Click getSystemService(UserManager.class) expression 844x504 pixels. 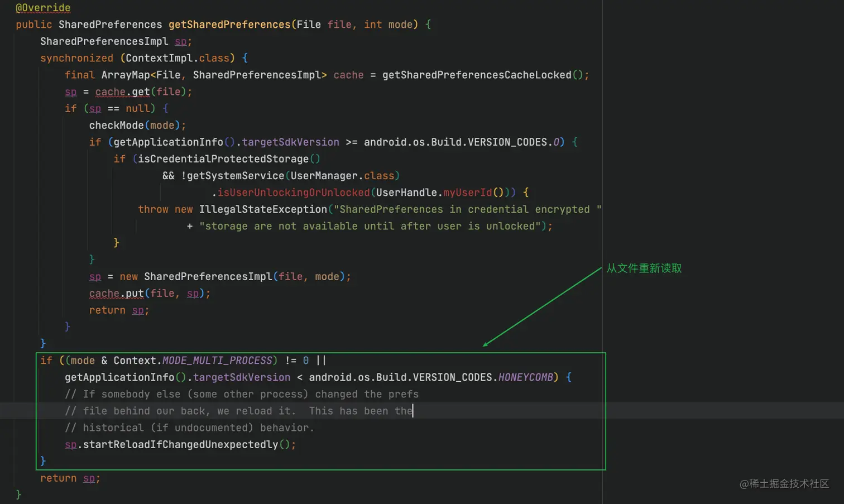tap(294, 175)
